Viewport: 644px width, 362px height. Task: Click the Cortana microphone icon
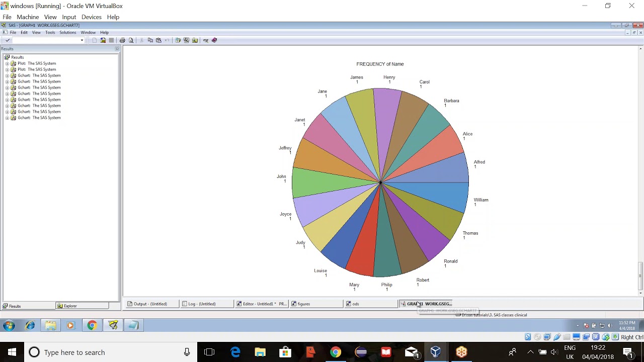pyautogui.click(x=187, y=352)
